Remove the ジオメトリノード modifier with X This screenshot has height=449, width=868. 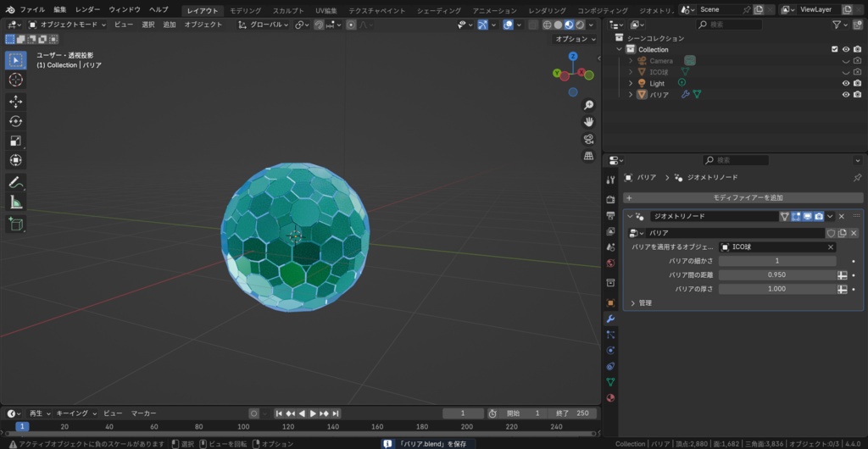pos(842,216)
